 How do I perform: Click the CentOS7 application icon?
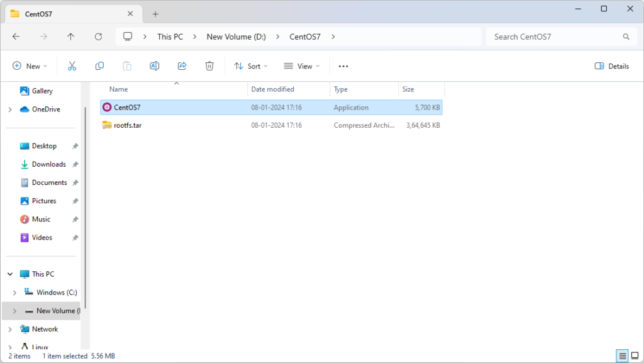click(x=107, y=107)
